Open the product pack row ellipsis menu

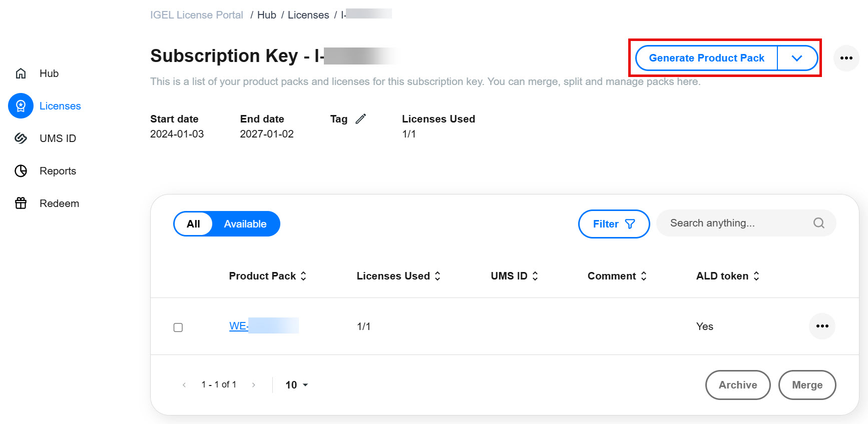pos(822,326)
